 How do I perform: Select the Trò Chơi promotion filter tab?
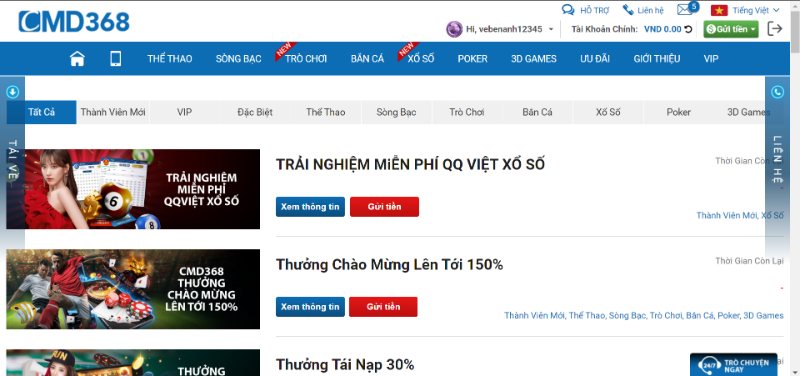coord(467,112)
